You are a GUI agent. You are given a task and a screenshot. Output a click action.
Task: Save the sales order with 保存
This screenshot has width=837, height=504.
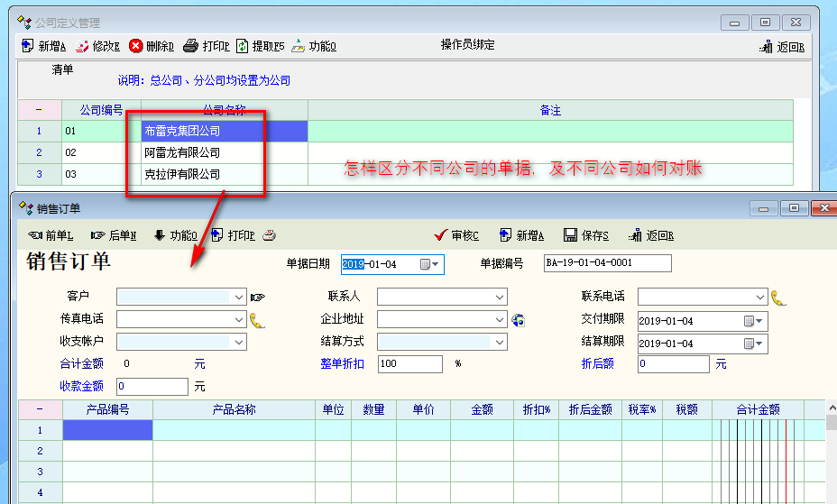pyautogui.click(x=570, y=235)
